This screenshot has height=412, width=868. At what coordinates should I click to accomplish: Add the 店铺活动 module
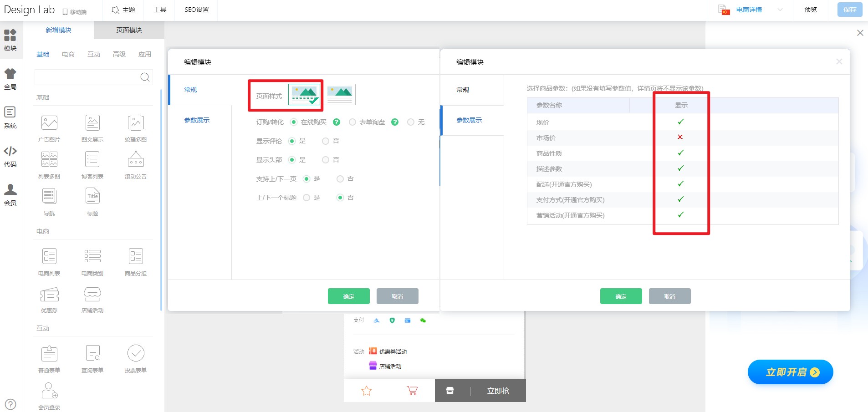[x=92, y=299]
